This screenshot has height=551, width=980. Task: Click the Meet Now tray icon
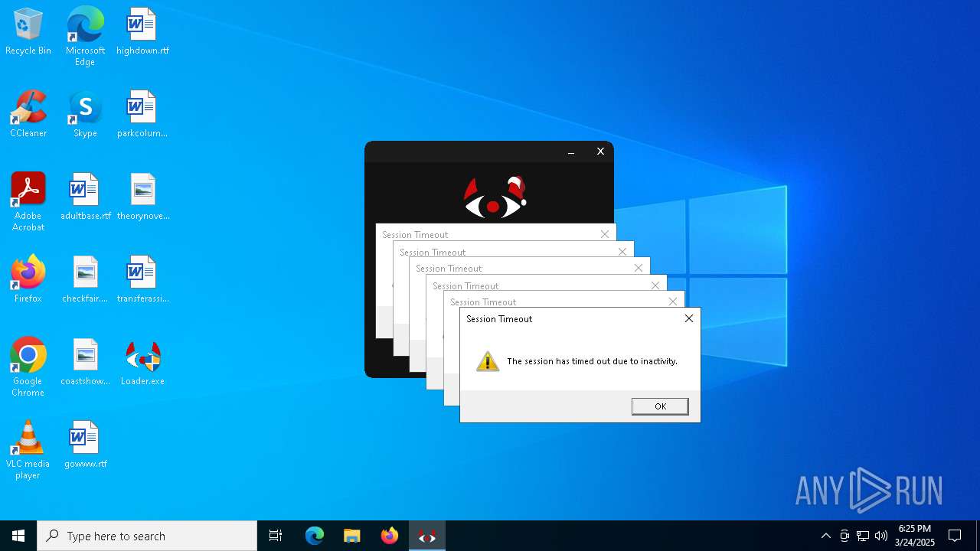(x=844, y=536)
